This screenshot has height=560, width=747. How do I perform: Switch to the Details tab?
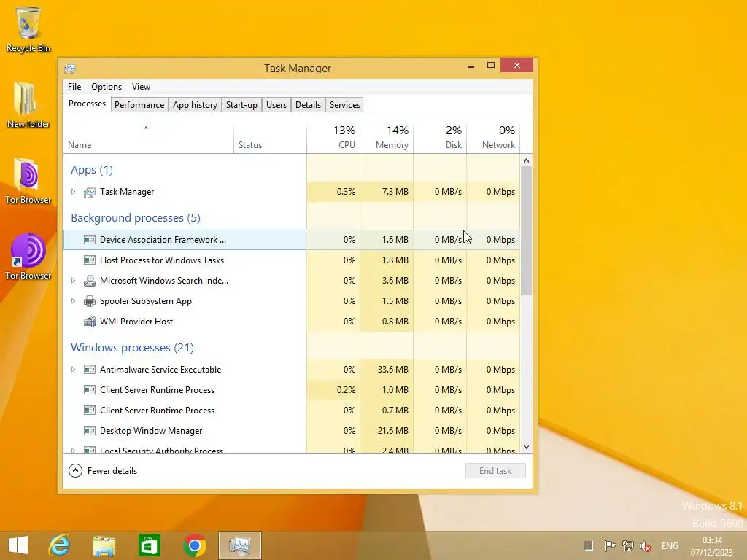tap(308, 105)
